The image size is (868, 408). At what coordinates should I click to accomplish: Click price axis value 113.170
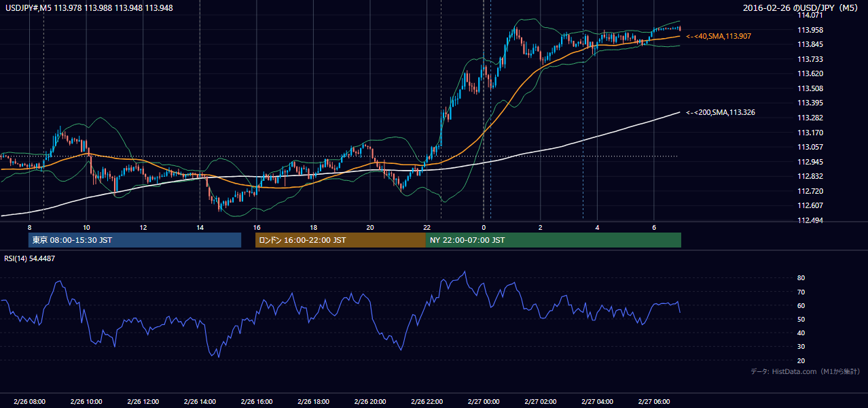coord(810,133)
